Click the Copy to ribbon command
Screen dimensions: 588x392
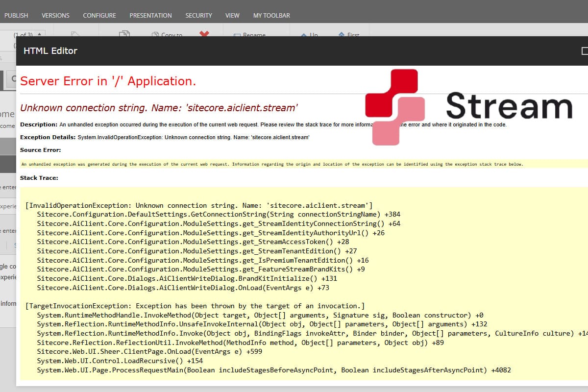click(x=167, y=34)
